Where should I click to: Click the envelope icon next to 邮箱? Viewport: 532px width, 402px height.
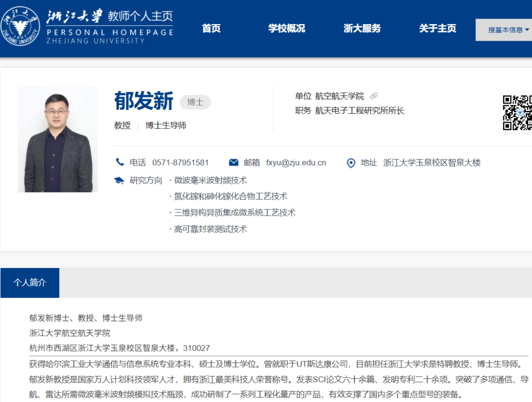(233, 163)
